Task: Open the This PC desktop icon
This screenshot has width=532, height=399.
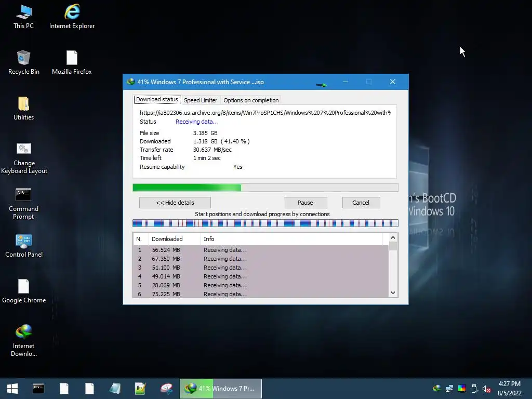Action: pos(23,17)
